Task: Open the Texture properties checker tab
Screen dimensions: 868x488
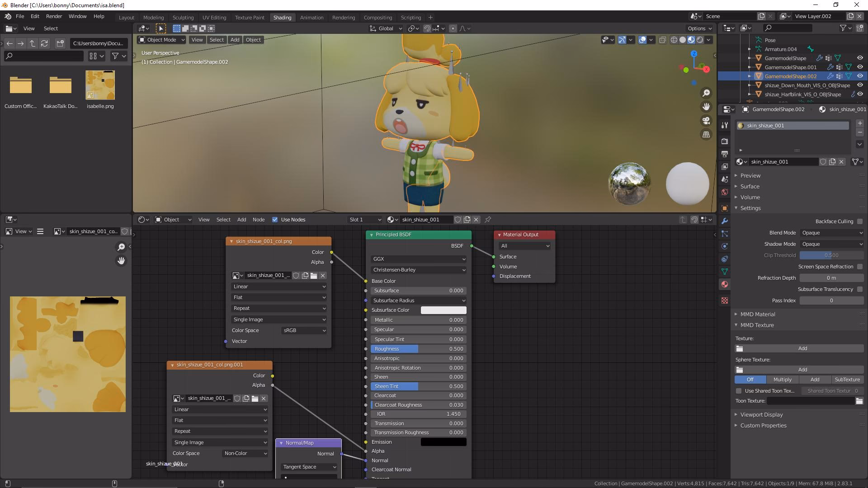Action: coord(724,300)
